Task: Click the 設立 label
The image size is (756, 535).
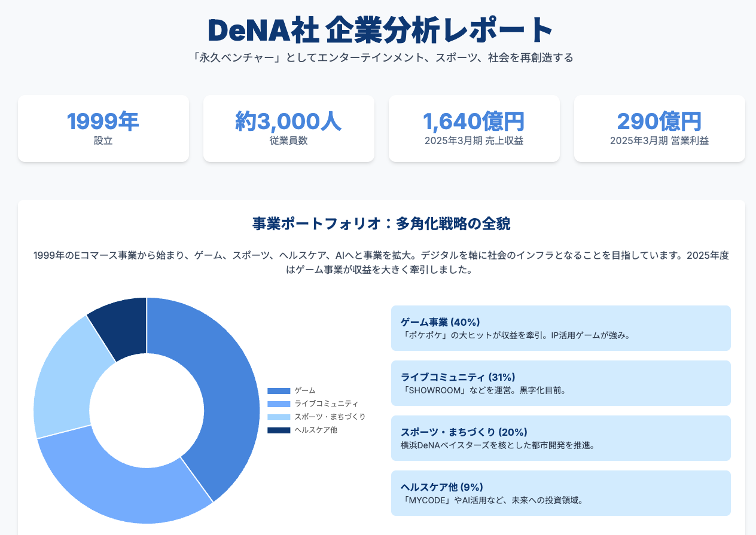Action: tap(103, 142)
